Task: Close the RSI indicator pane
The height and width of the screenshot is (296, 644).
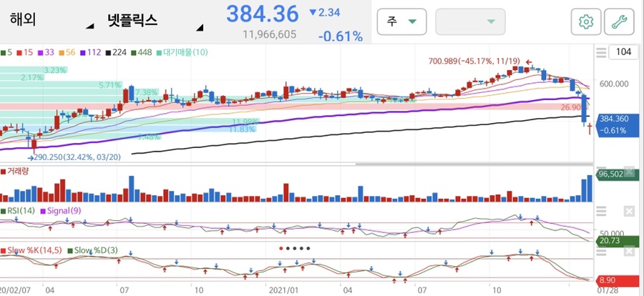Action: point(629,212)
